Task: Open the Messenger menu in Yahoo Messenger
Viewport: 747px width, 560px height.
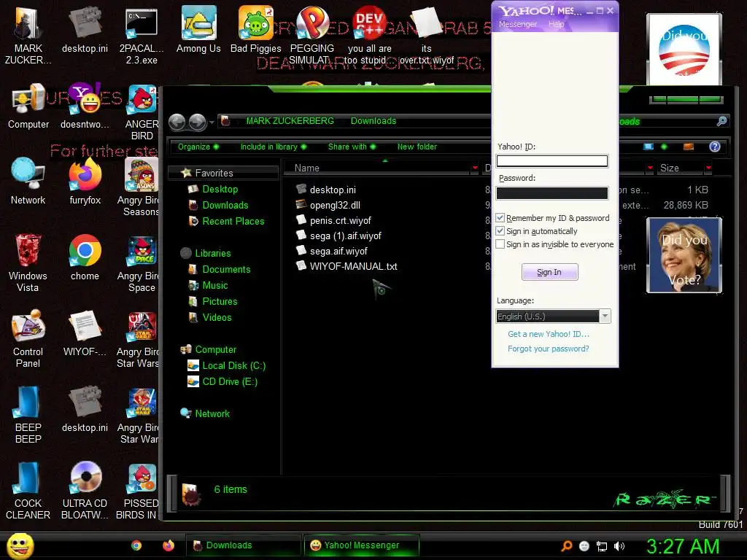Action: pos(518,24)
